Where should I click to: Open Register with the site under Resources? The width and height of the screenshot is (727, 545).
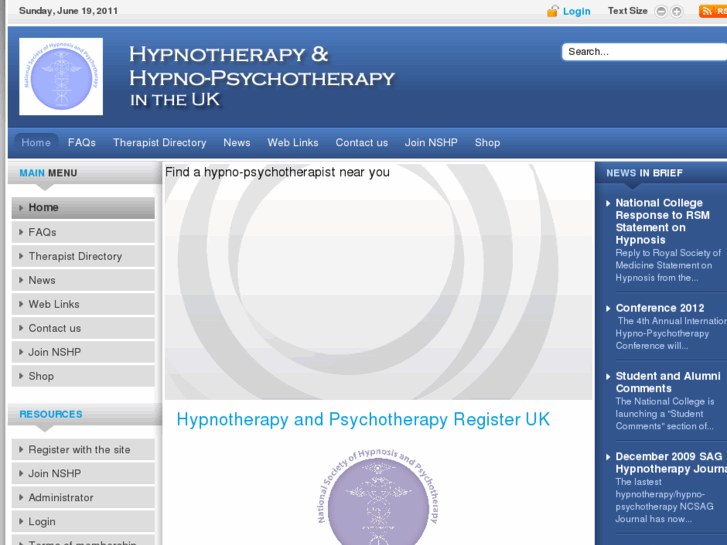click(83, 449)
